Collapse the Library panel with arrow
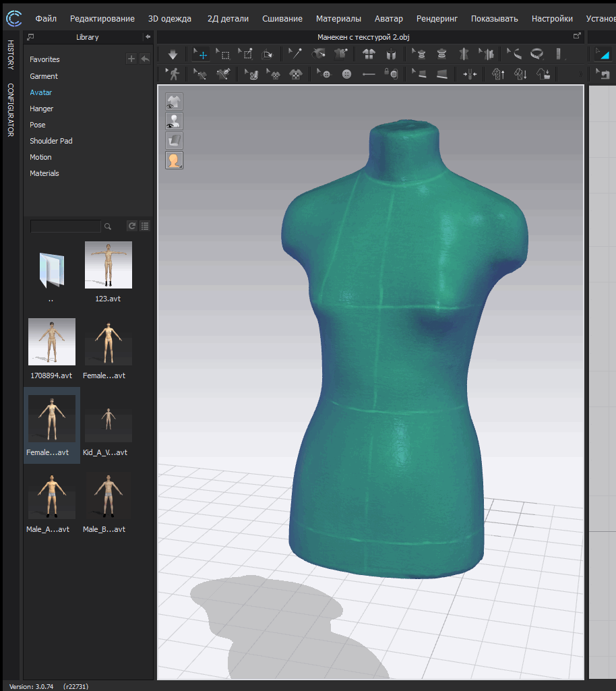The image size is (616, 691). click(148, 37)
